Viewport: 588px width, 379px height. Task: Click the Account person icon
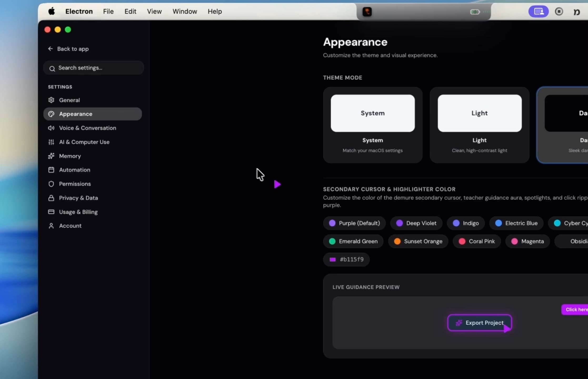tap(51, 226)
